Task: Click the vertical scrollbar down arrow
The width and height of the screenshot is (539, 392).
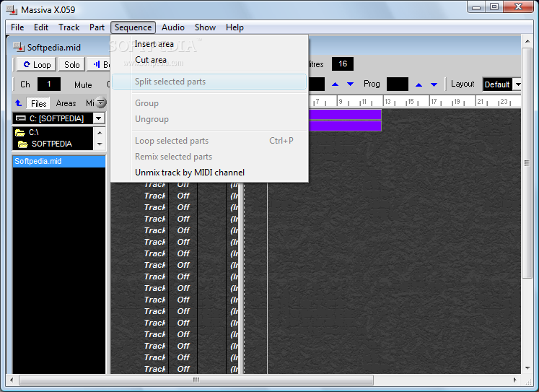Action: click(527, 368)
